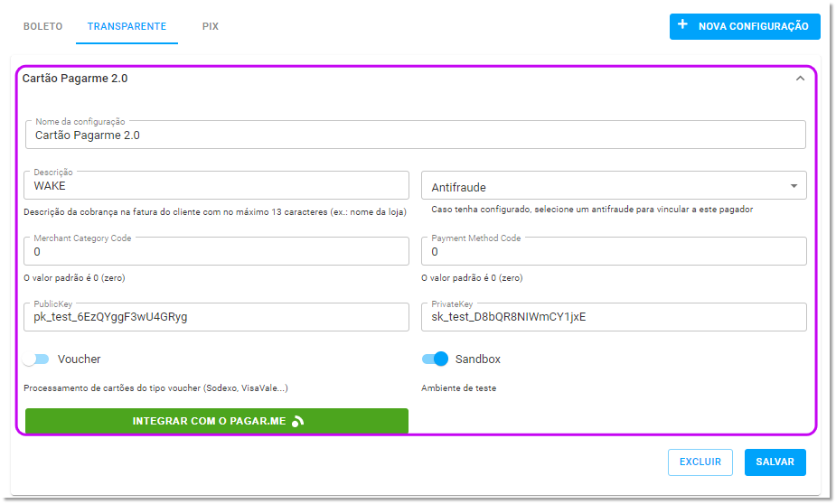Switch to the BOLETO tab
This screenshot has width=836, height=504.
[x=42, y=26]
